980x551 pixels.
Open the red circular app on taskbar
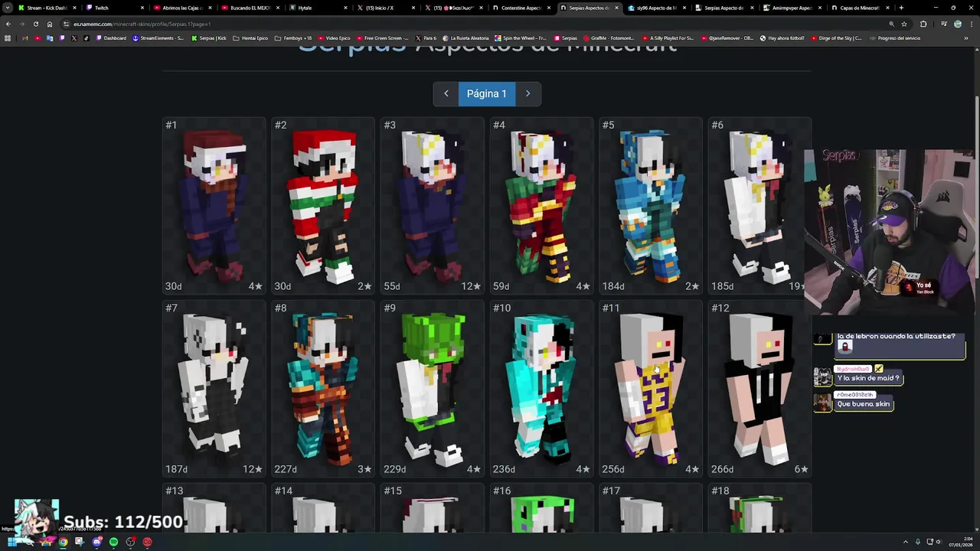pos(148,542)
